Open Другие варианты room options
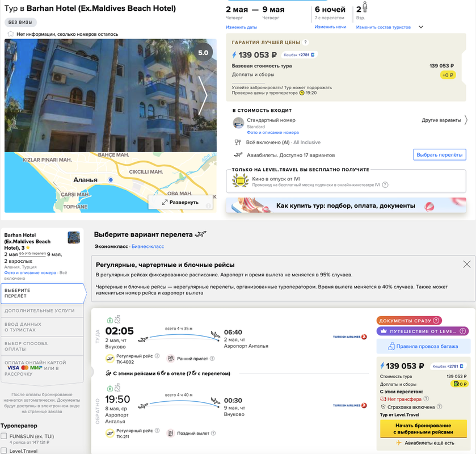Viewport: 476px width, 454px height. point(444,120)
